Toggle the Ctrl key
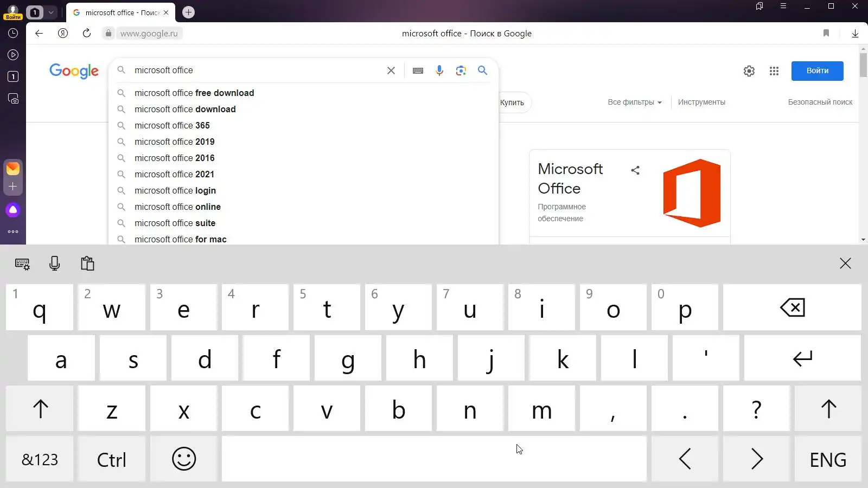This screenshot has width=868, height=488. 111,459
